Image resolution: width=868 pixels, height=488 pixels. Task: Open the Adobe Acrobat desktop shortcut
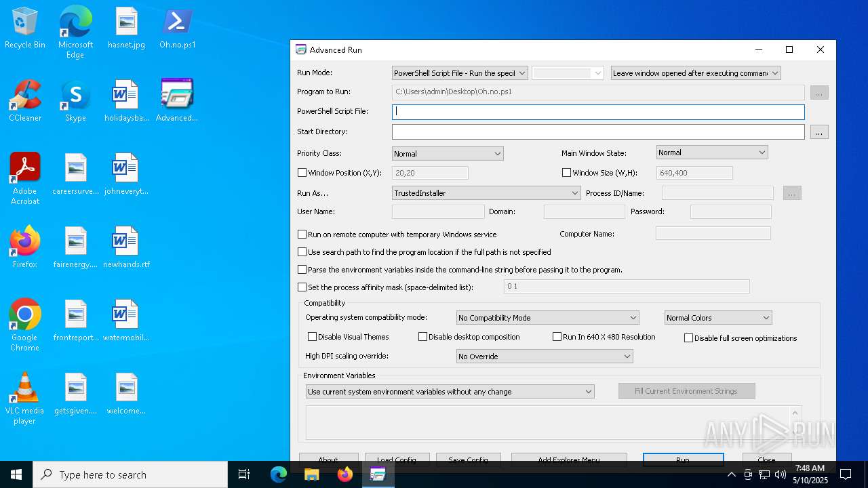click(x=25, y=179)
